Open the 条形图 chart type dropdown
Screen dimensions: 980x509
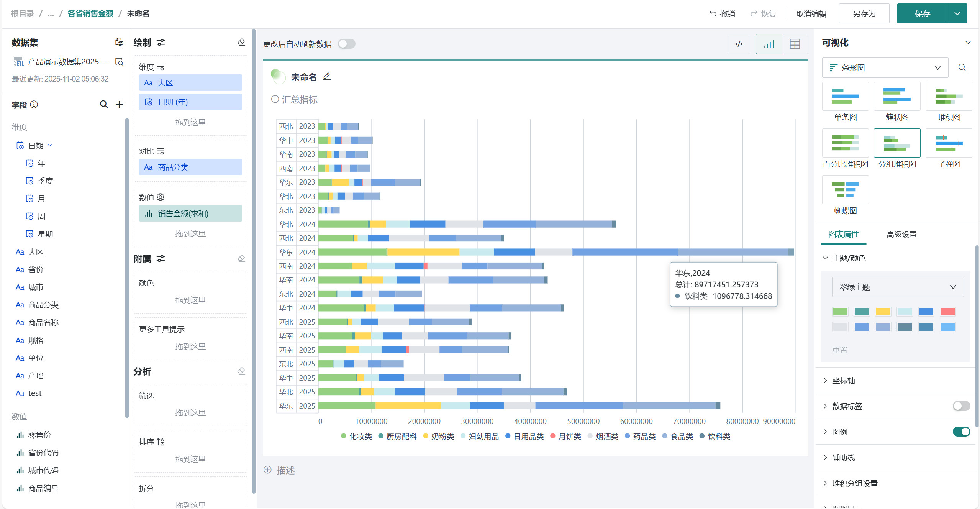click(885, 67)
